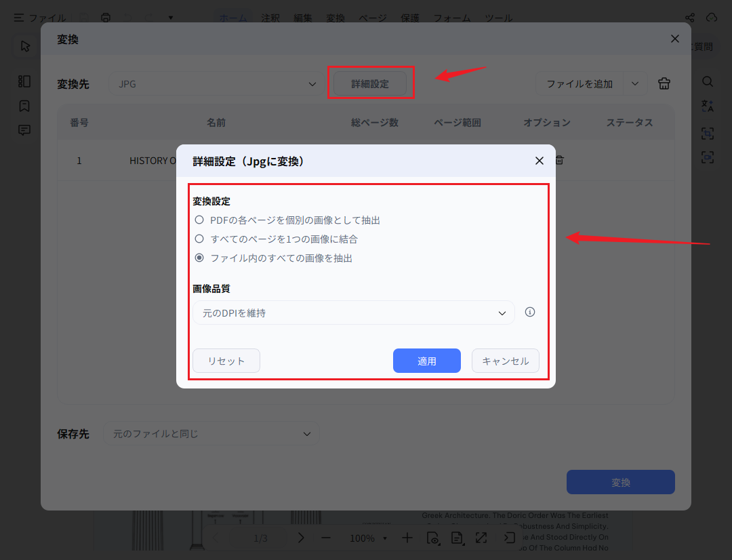Click the fullscreen expand icon

pos(481,538)
